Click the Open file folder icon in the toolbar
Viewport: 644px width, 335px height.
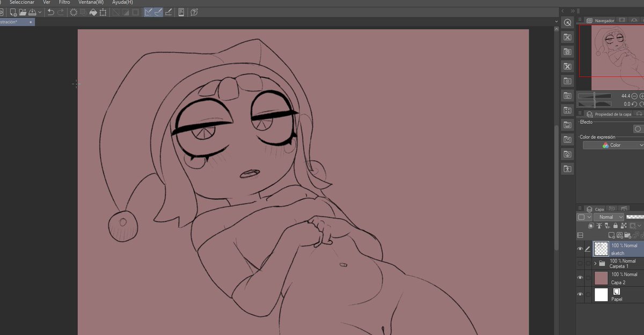coord(23,12)
